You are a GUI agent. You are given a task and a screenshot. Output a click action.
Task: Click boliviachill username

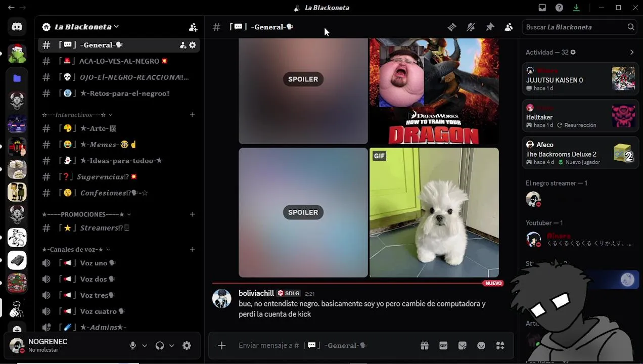pos(256,293)
